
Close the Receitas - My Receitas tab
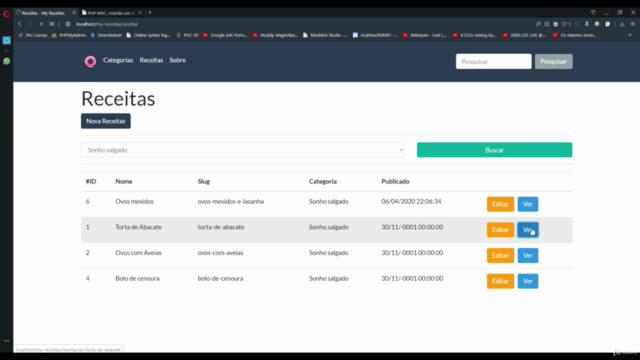click(x=74, y=13)
